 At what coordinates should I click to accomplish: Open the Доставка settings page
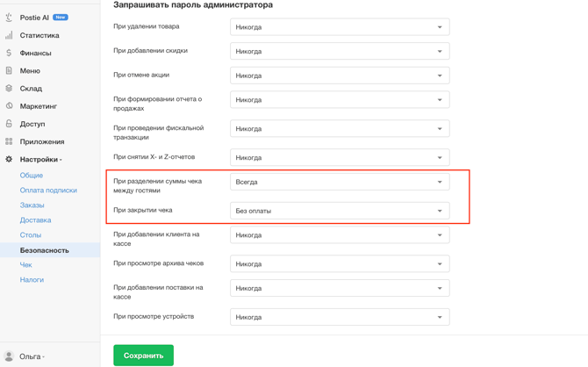click(36, 219)
